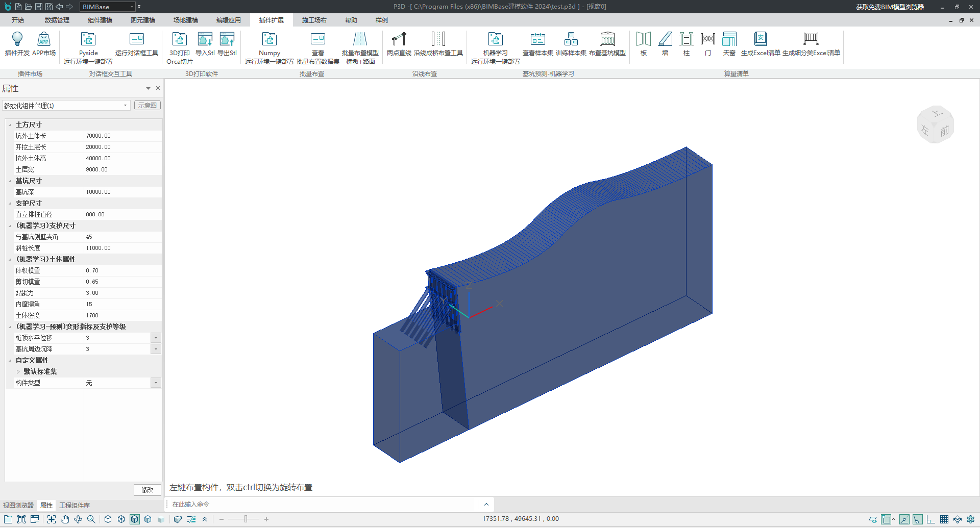The width and height of the screenshot is (980, 528).
Task: Collapse the 土方尺寸 property group
Action: [x=10, y=124]
